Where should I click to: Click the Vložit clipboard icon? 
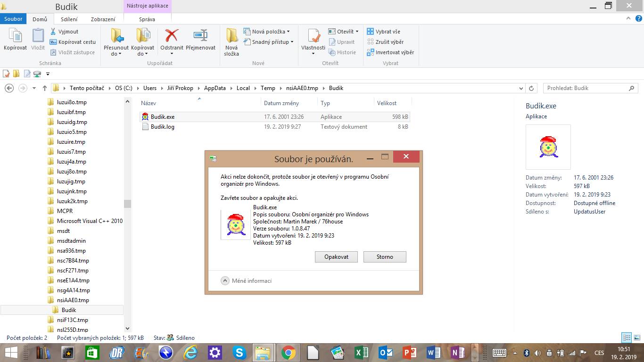(38, 40)
